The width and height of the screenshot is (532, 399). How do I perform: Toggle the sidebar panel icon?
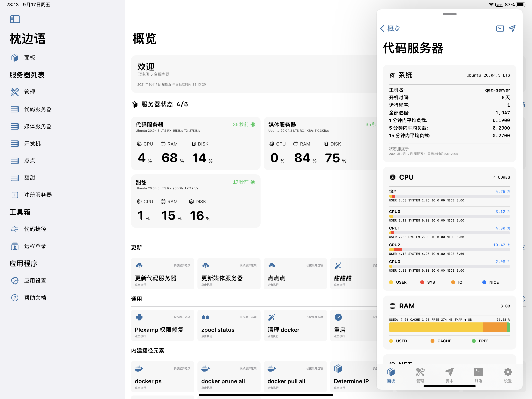pos(15,19)
